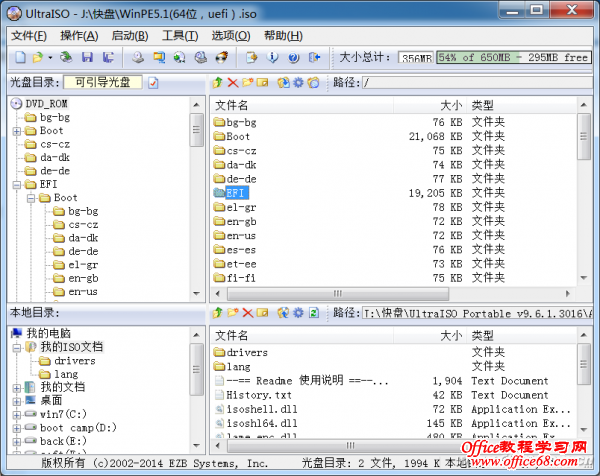Click the Add-to-image icon in local pane toolbar
This screenshot has width=600, height=476.
tap(284, 313)
